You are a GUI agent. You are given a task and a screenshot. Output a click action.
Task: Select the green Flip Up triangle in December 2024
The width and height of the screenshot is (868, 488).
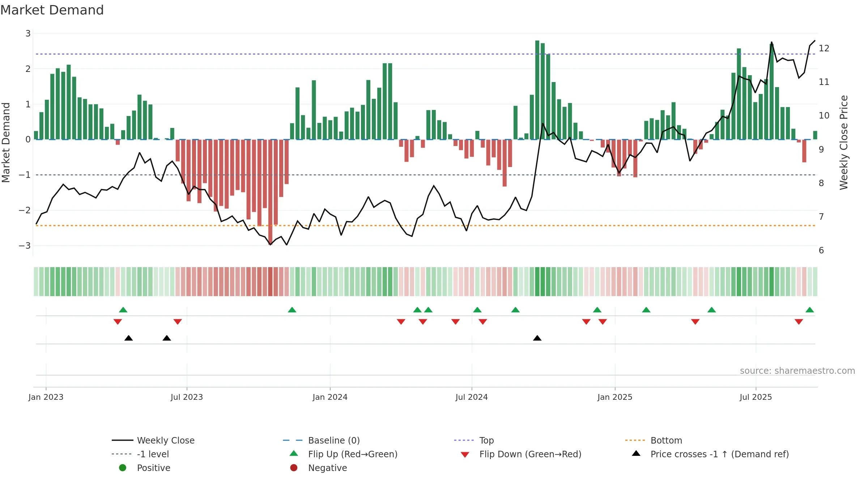tap(597, 310)
